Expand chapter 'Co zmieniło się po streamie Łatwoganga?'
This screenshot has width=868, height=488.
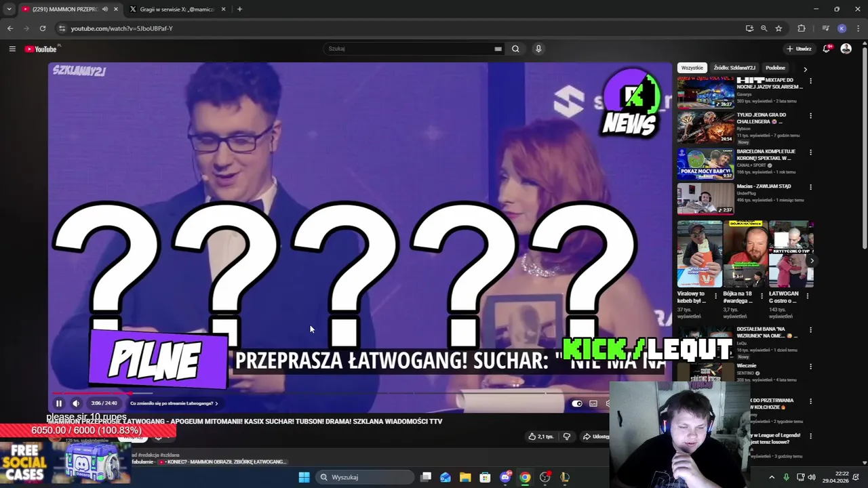click(x=174, y=403)
